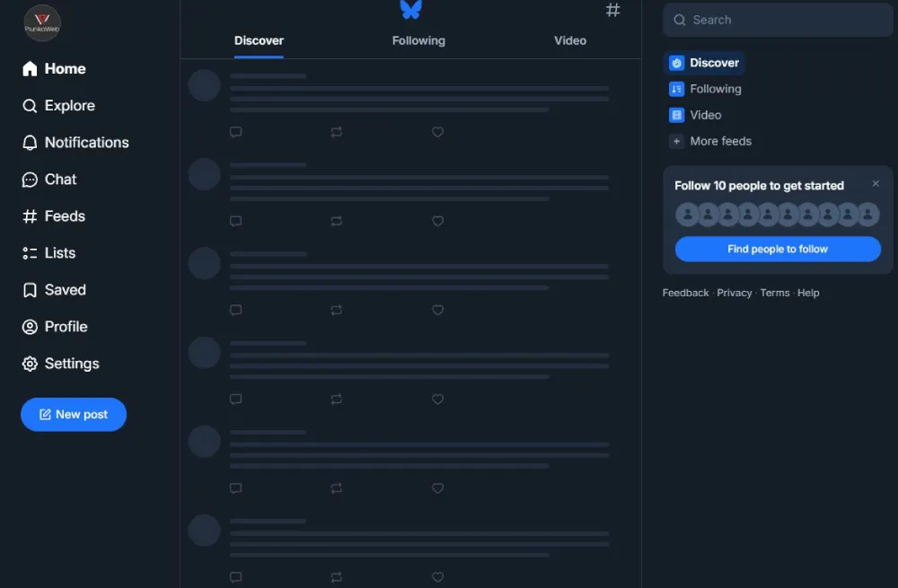
Task: Switch to the Video tab
Action: tap(570, 40)
